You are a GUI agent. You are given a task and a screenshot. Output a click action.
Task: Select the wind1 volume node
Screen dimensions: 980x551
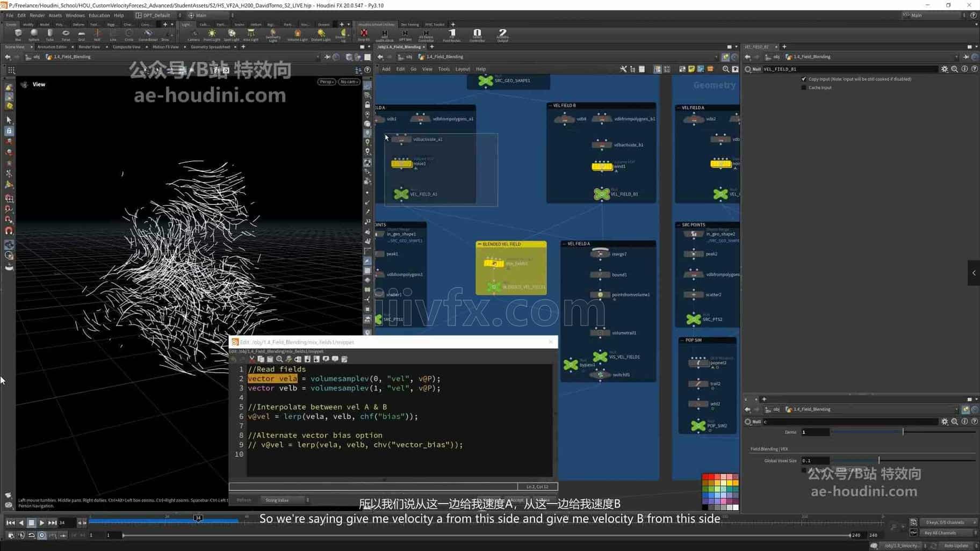[602, 166]
